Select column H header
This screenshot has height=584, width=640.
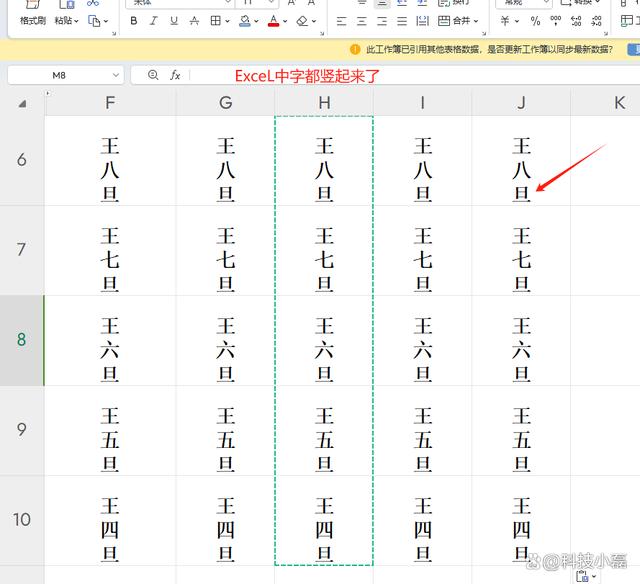point(324,102)
